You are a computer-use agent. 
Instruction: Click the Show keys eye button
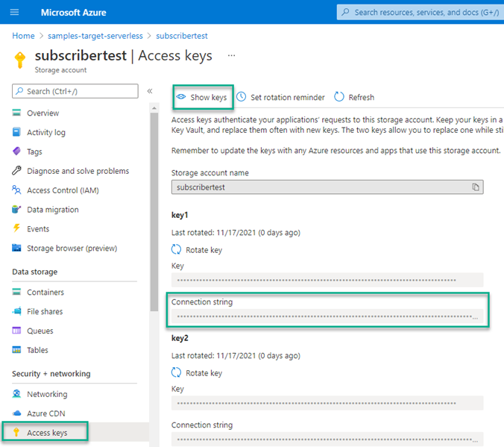(x=203, y=97)
